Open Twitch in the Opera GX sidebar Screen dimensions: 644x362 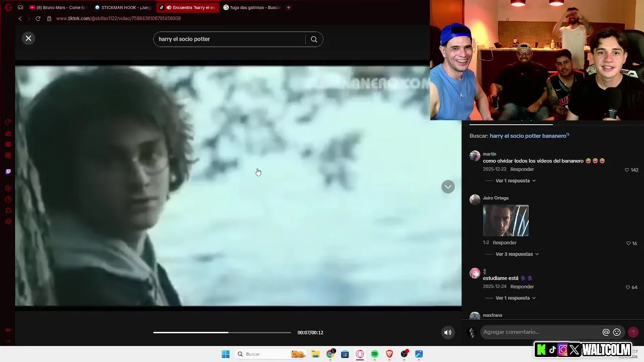(x=8, y=172)
